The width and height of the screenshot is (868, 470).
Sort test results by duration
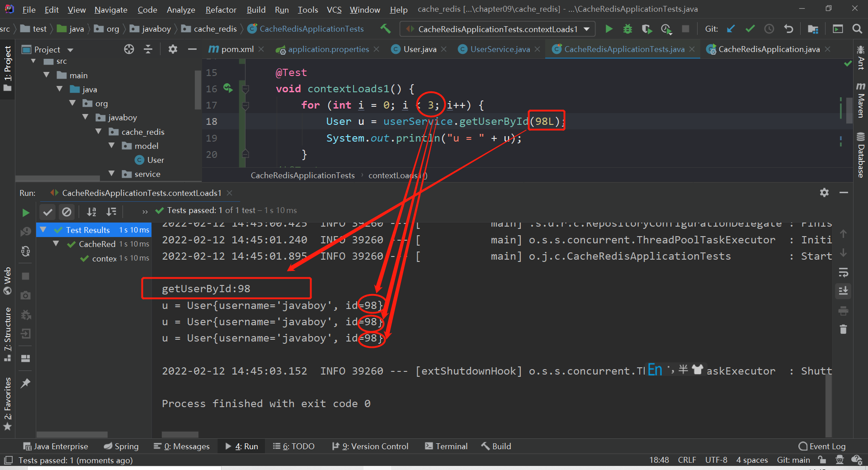111,211
